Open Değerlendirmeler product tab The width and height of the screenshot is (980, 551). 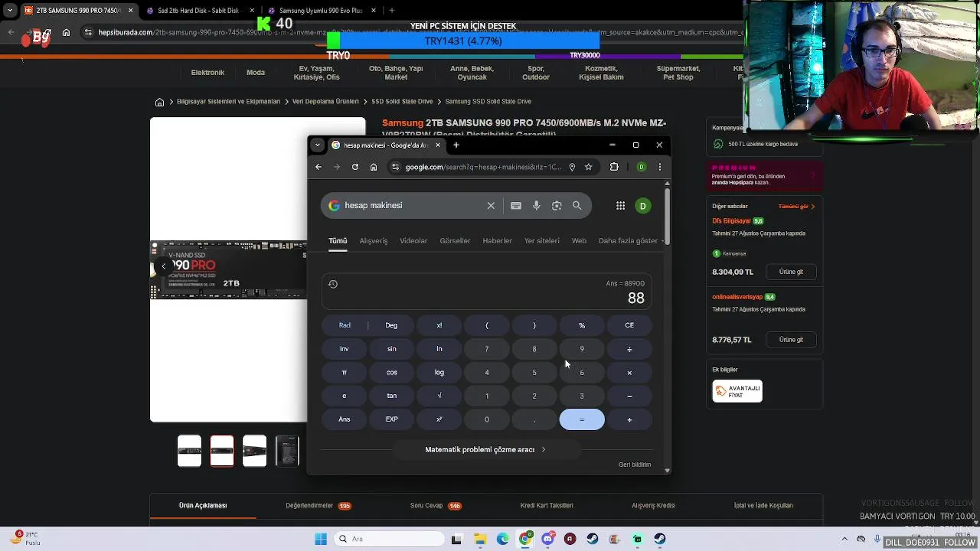[x=318, y=506]
